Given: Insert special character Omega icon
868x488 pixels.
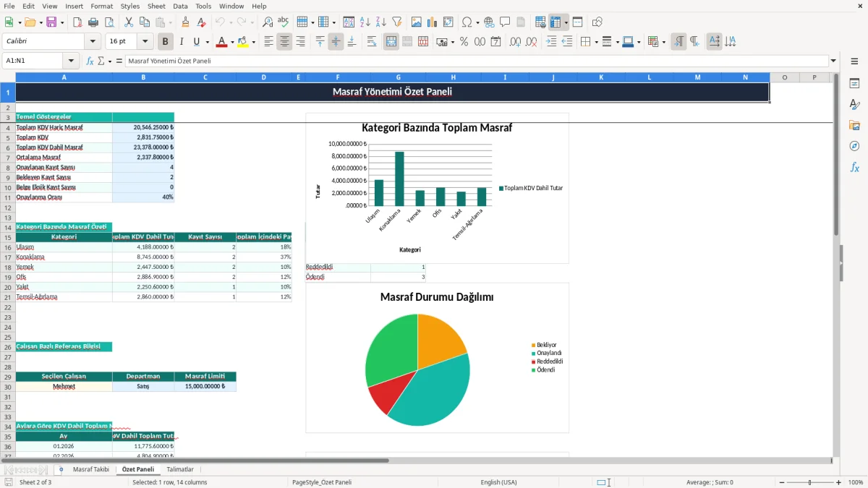Looking at the screenshot, I should (467, 22).
